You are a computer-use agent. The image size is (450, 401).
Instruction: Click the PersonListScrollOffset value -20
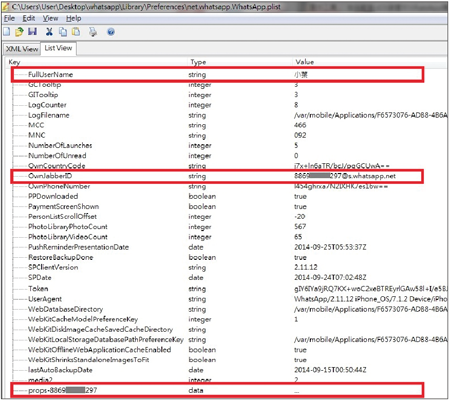pyautogui.click(x=299, y=217)
